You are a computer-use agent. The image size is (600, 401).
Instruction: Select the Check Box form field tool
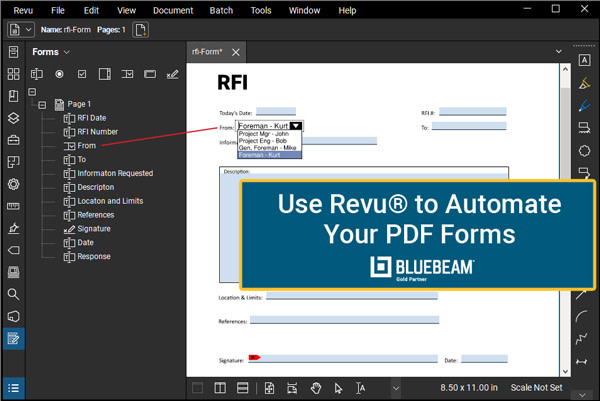[x=82, y=74]
